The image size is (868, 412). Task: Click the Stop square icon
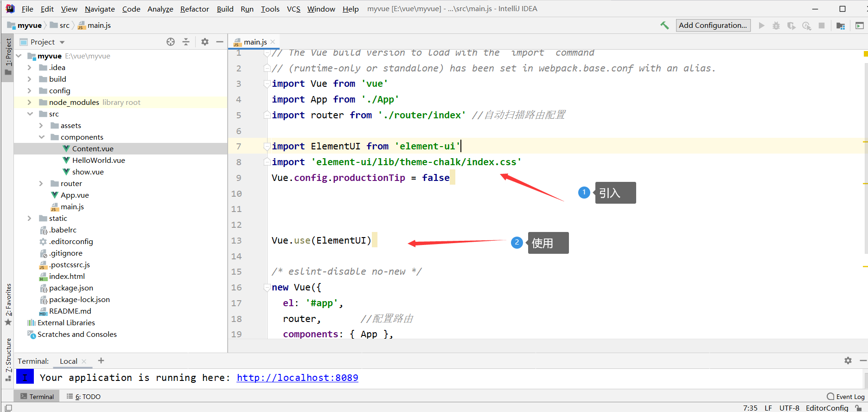click(822, 26)
